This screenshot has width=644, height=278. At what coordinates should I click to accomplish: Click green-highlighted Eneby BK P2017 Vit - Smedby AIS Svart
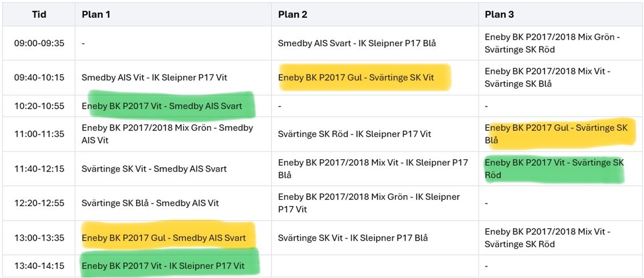pyautogui.click(x=162, y=106)
